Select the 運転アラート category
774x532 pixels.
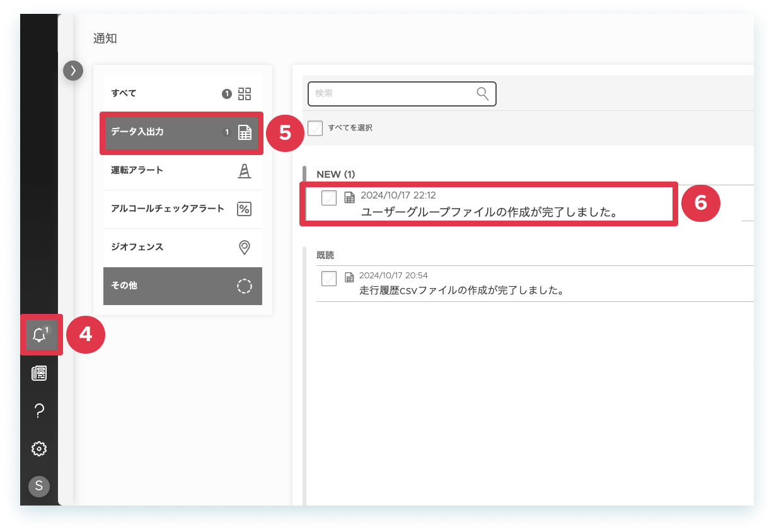click(x=182, y=170)
